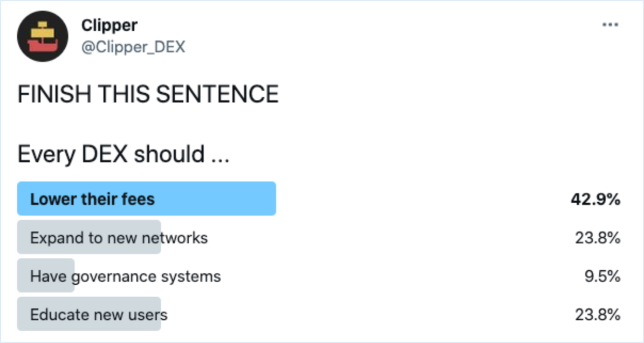644x343 pixels.
Task: Click the 23.8% value beside Expand to new networks
Action: point(598,238)
